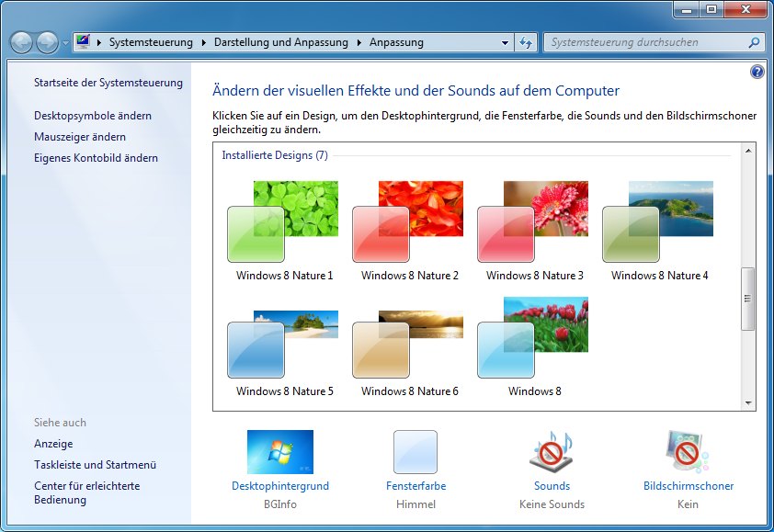The height and width of the screenshot is (532, 774).
Task: Open the Anzeige link
Action: coord(53,444)
